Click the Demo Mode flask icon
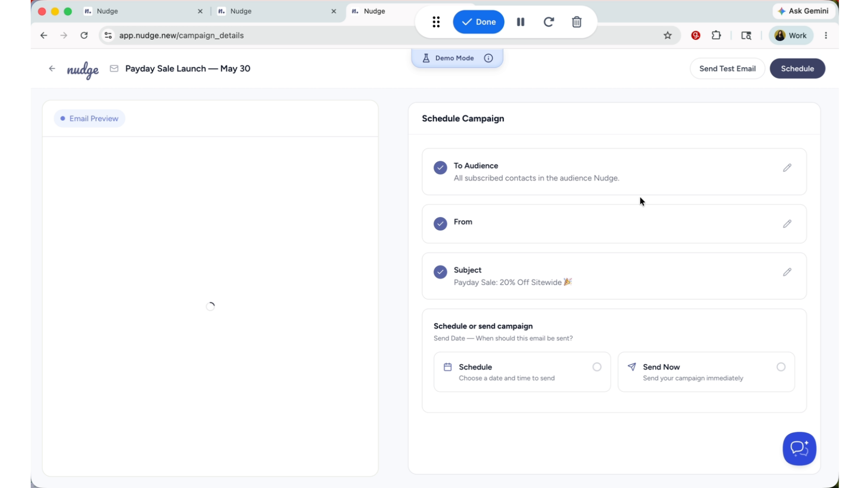The image size is (868, 488). pos(426,58)
